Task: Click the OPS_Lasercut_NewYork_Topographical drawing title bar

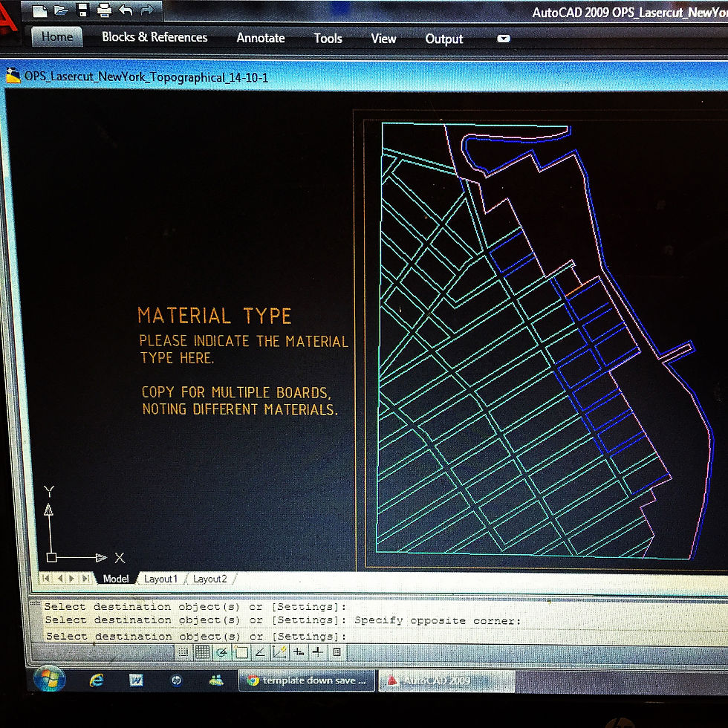Action: (367, 76)
